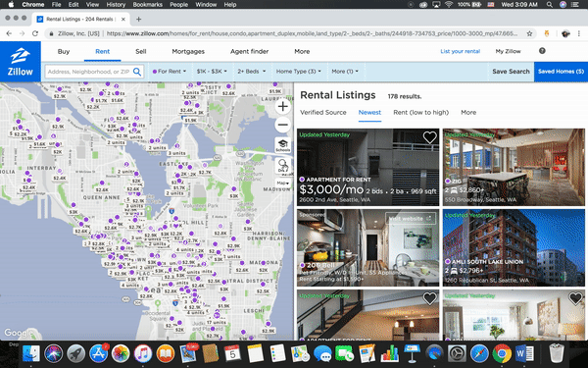Viewport: 588px width, 368px height.
Task: Open Photos app in the Dock
Action: [x=121, y=353]
